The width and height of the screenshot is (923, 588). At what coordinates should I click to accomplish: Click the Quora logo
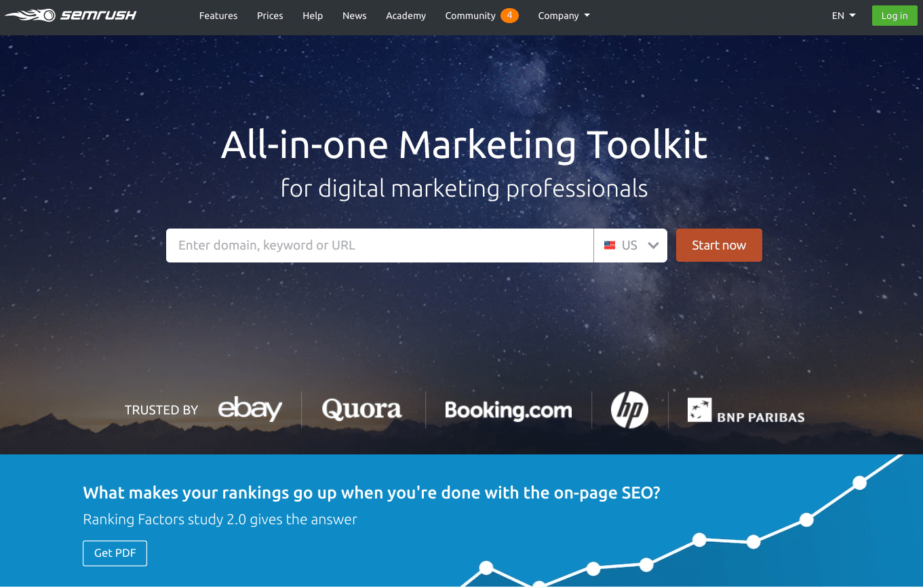[x=361, y=409]
